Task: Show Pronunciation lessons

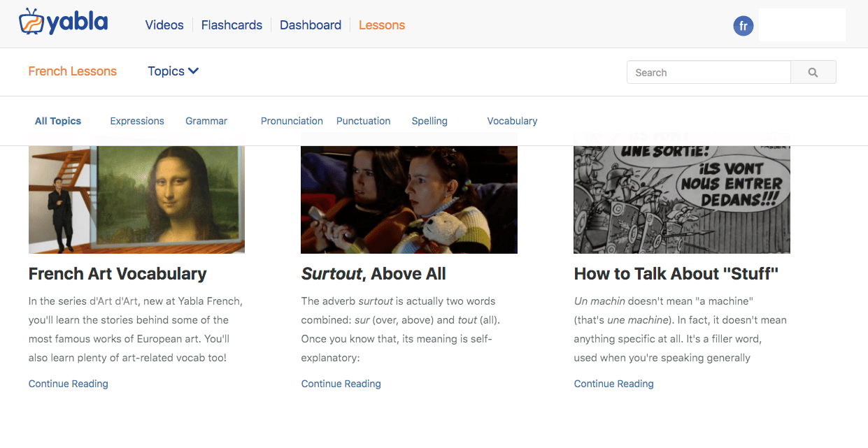Action: click(292, 121)
